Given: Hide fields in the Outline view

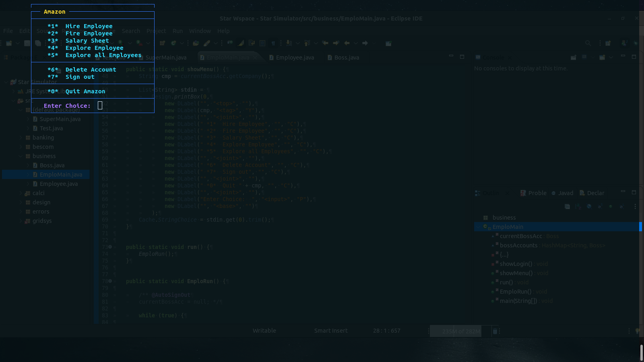Looking at the screenshot, I should pyautogui.click(x=589, y=206).
